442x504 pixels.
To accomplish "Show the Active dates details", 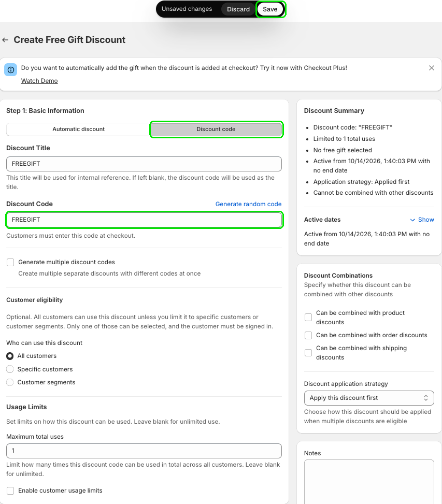I will pos(422,220).
